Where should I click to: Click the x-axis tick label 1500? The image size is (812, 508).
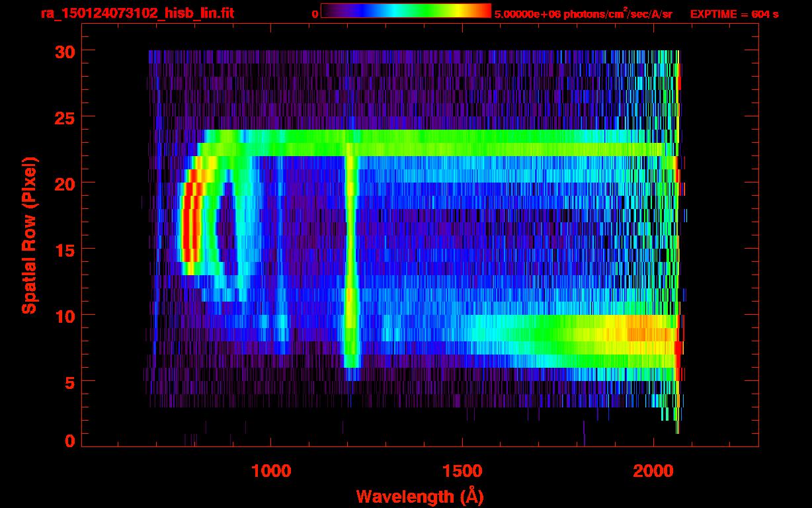462,471
